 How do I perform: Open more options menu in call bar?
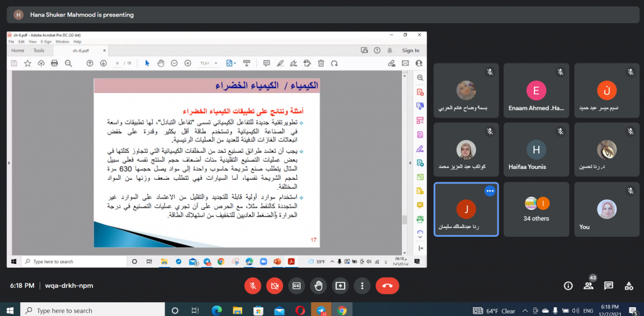(362, 285)
